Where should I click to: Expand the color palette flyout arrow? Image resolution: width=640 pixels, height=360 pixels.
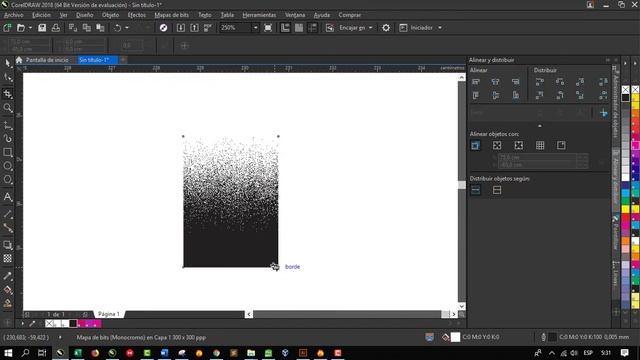tap(625, 63)
